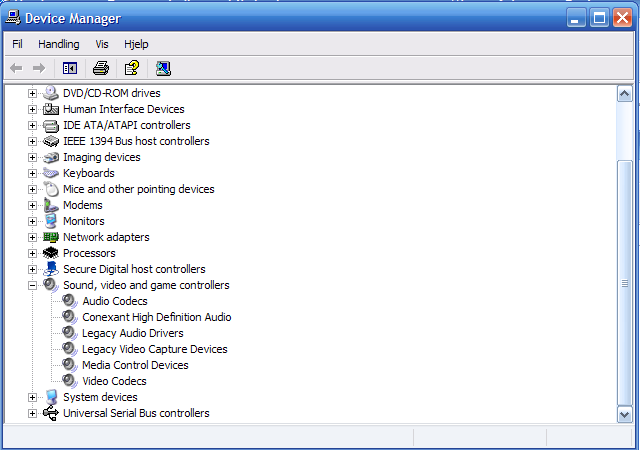This screenshot has width=640, height=450.
Task: Toggle the console tree pane toolbar icon
Action: [70, 68]
